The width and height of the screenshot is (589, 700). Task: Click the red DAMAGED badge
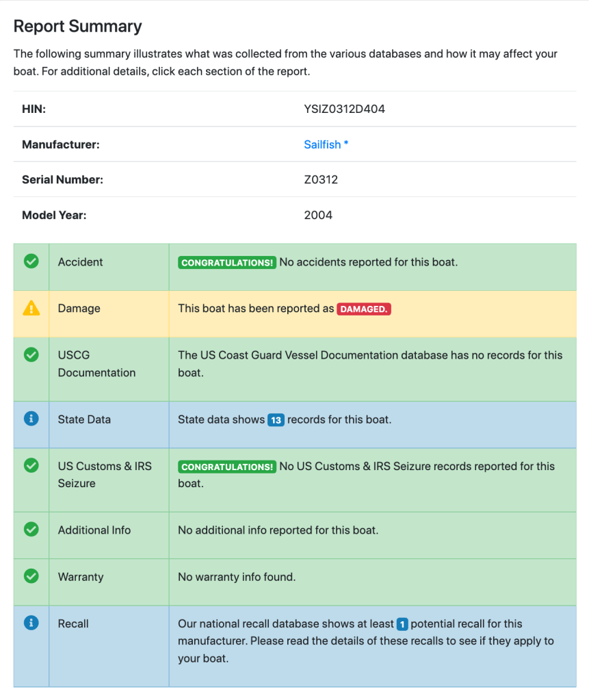coord(364,309)
